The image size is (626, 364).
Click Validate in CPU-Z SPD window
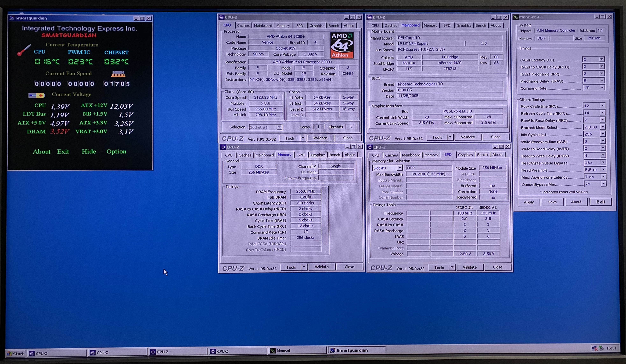pyautogui.click(x=470, y=267)
